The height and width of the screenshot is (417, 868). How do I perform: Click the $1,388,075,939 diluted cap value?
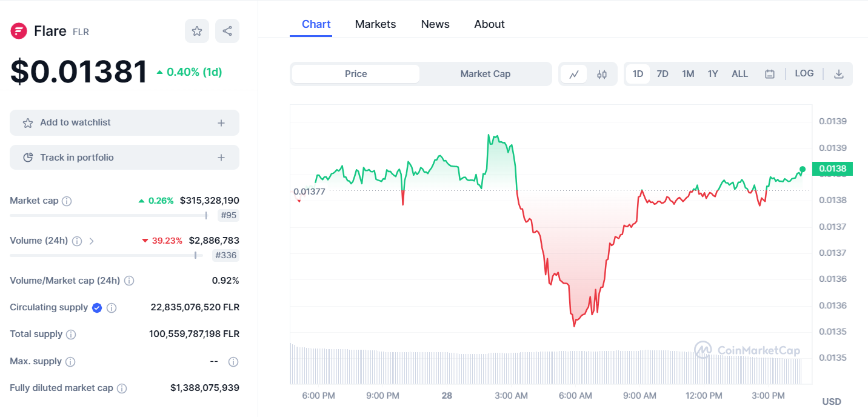tap(205, 388)
